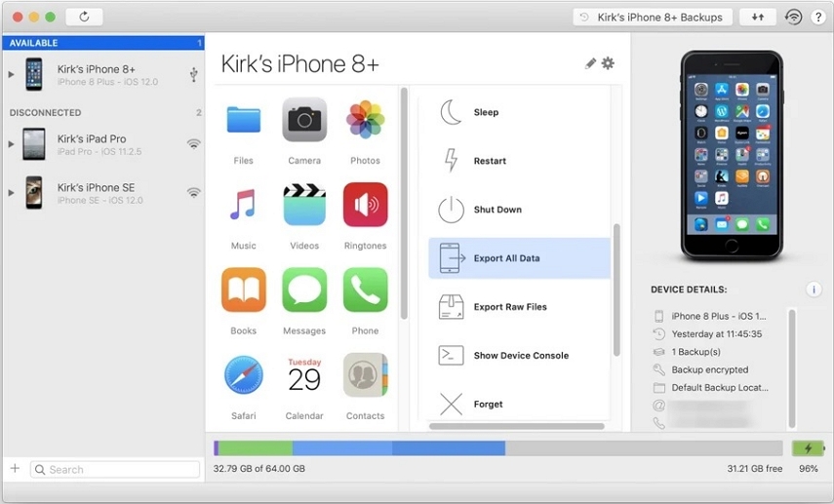Click the '96%' battery percentage
834x504 pixels.
pyautogui.click(x=808, y=468)
